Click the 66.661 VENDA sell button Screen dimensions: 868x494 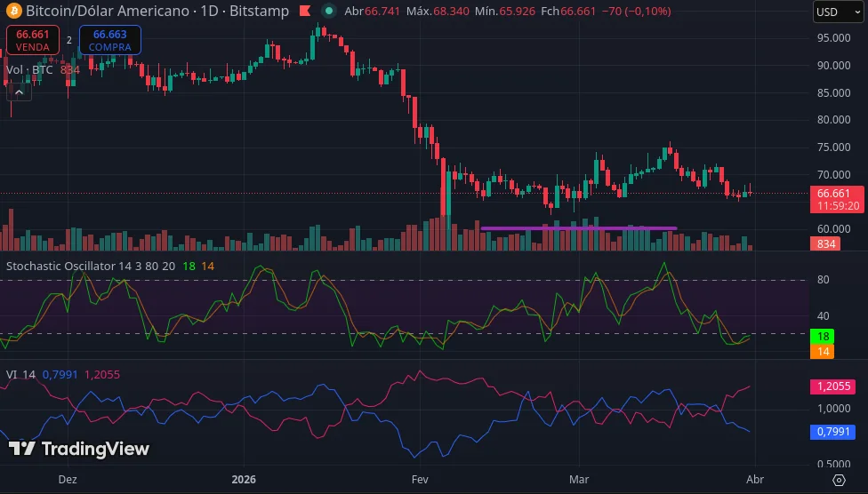(34, 40)
